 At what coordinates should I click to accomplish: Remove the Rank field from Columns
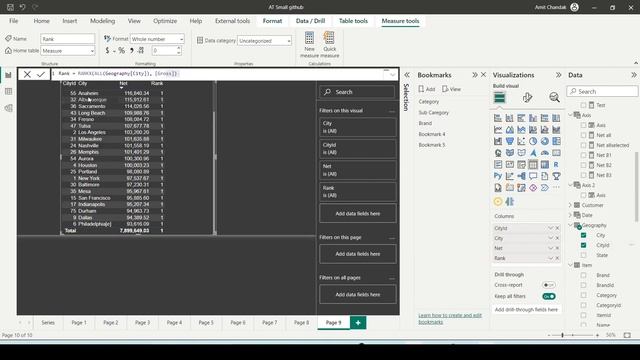(558, 258)
